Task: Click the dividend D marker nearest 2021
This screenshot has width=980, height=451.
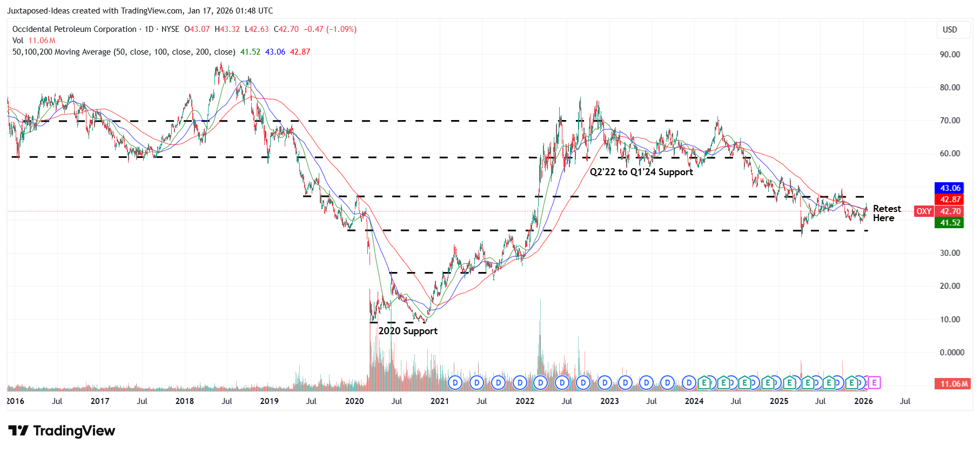Action: pos(455,383)
